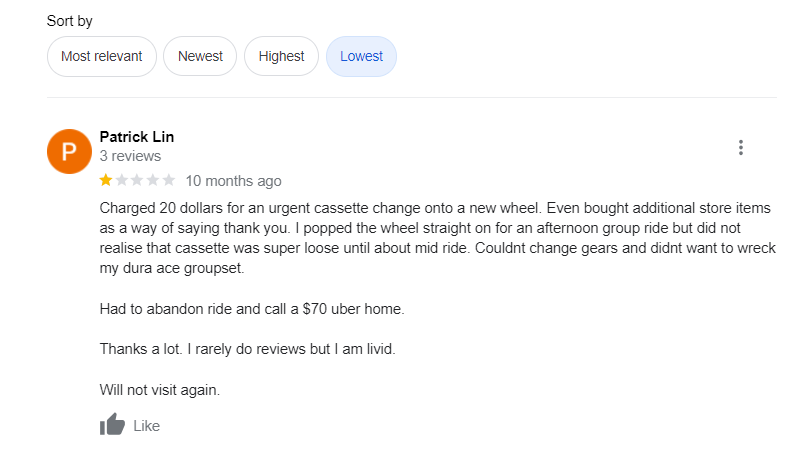The width and height of the screenshot is (790, 455).
Task: Click the middle (third) grey rating star
Action: 138,181
